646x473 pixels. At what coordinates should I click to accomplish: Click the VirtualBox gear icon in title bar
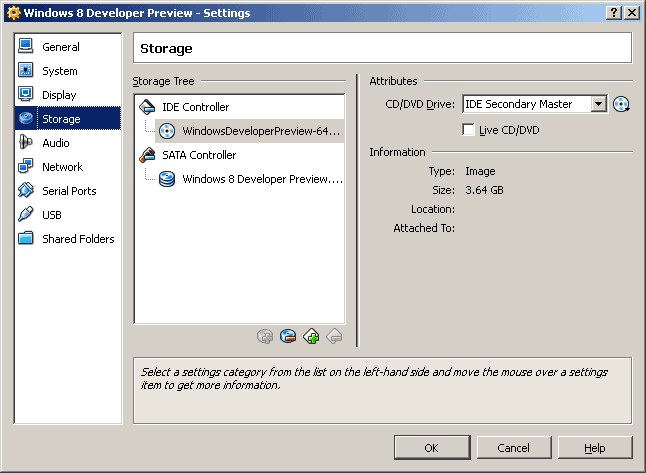[x=13, y=13]
